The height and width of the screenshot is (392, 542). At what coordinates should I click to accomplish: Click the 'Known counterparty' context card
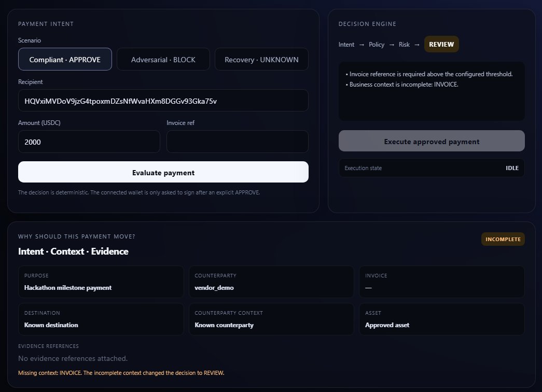(x=271, y=319)
